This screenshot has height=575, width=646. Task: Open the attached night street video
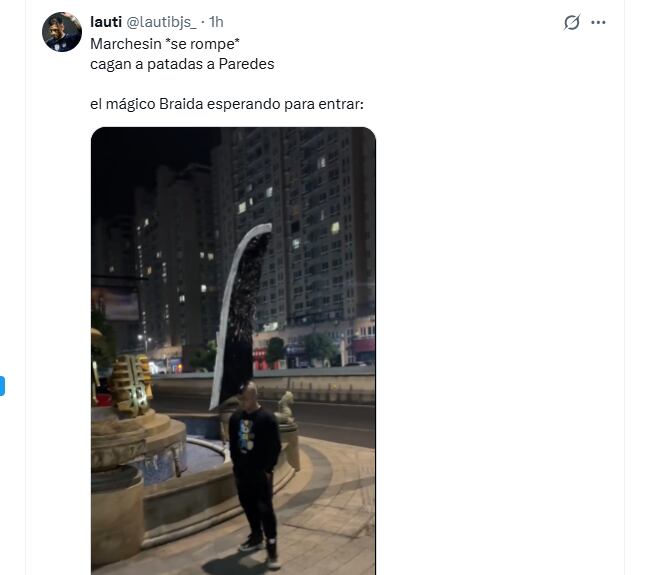tap(233, 351)
